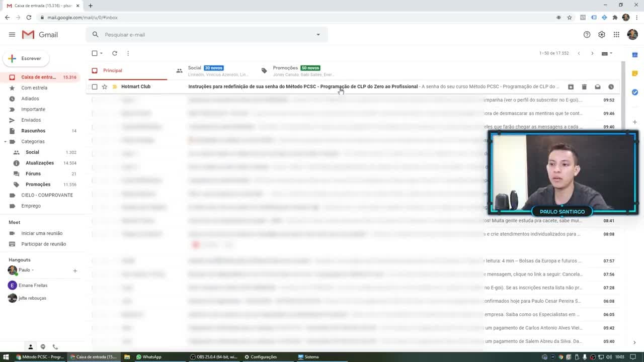Toggle the select-all checkbox
The width and height of the screenshot is (644, 362).
pyautogui.click(x=95, y=53)
